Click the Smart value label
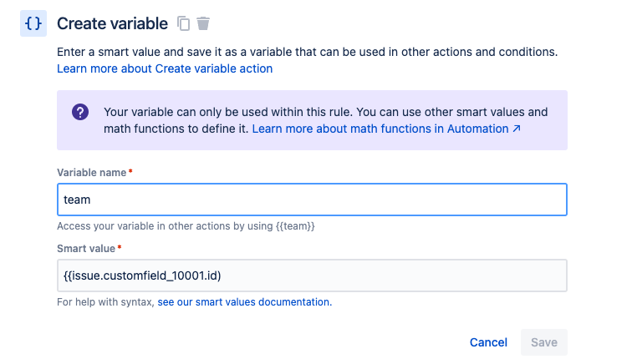The image size is (632, 364). pos(86,248)
